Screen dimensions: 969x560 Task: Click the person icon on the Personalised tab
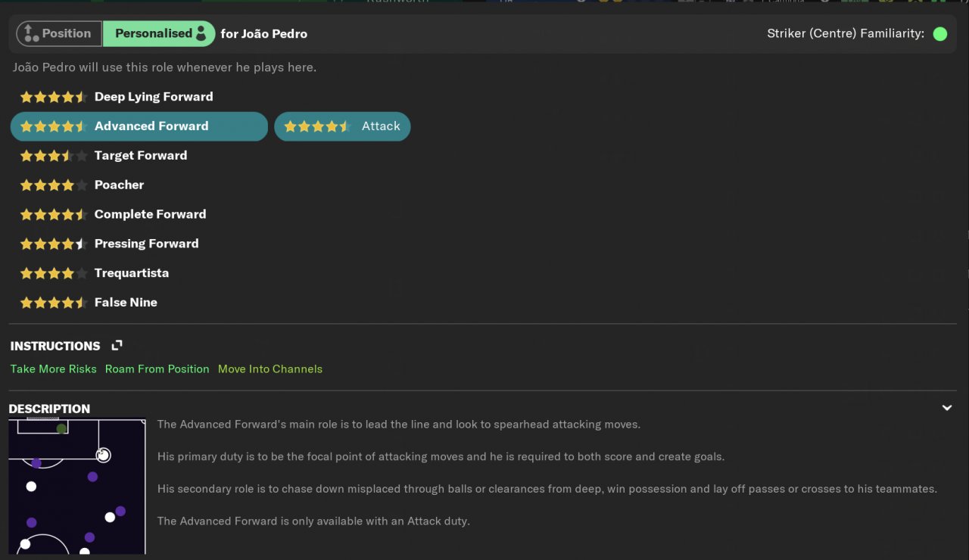201,33
